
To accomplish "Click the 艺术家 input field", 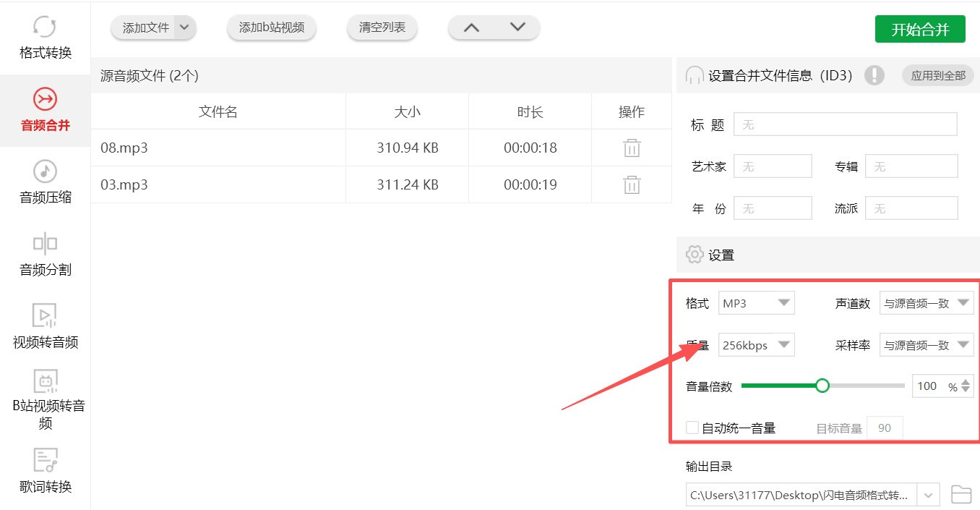I will coord(773,166).
